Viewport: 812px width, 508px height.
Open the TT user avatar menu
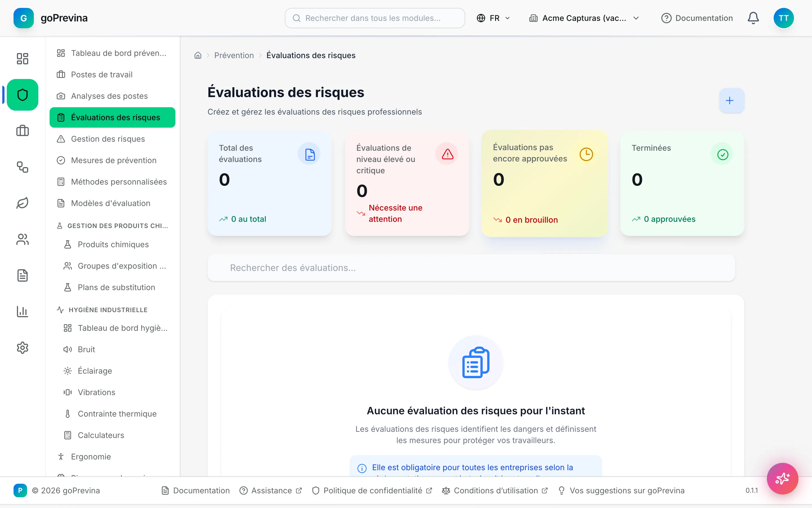pos(784,18)
